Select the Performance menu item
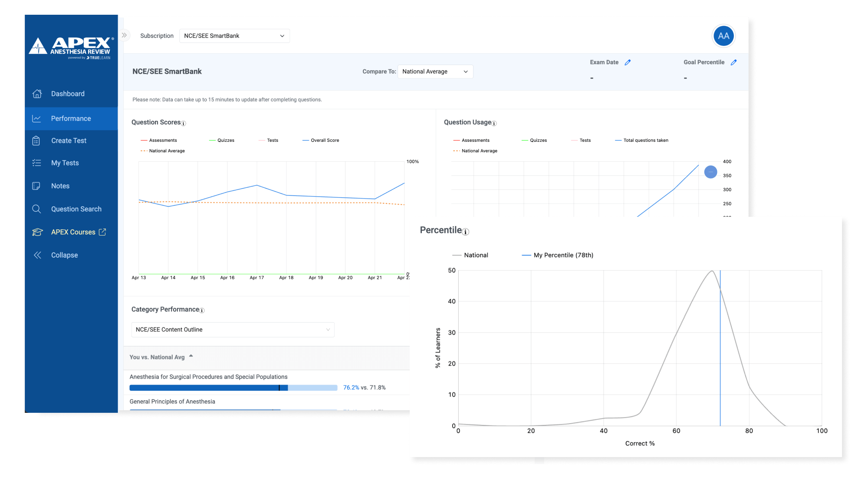The height and width of the screenshot is (477, 868). coord(70,118)
